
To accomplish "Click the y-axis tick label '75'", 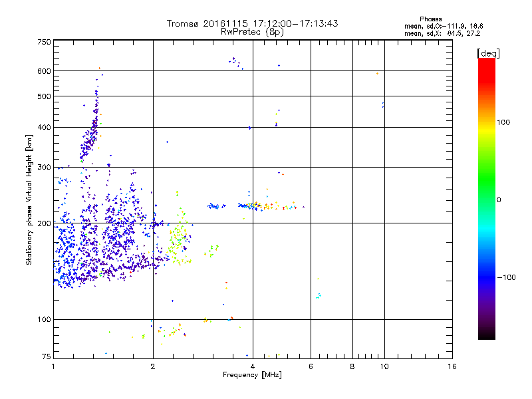I will coord(47,356).
